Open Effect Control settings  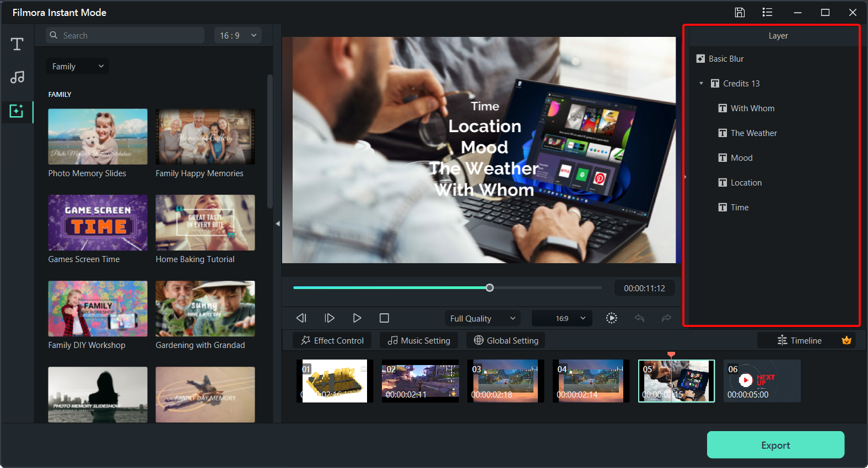[x=332, y=340]
